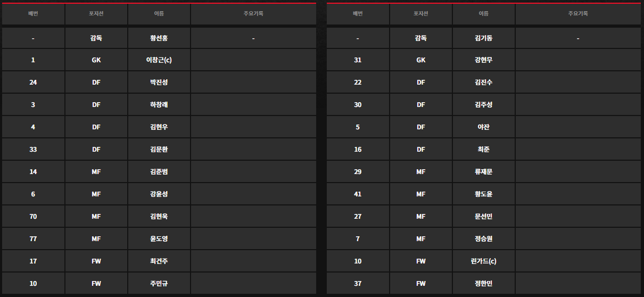Select player 주민규 row name
The width and height of the screenshot is (644, 297).
159,284
